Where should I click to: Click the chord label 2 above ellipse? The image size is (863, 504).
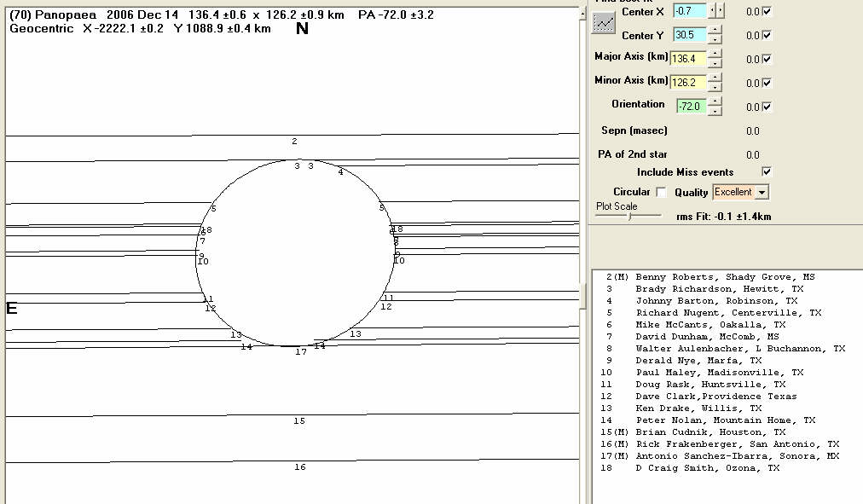[x=294, y=142]
